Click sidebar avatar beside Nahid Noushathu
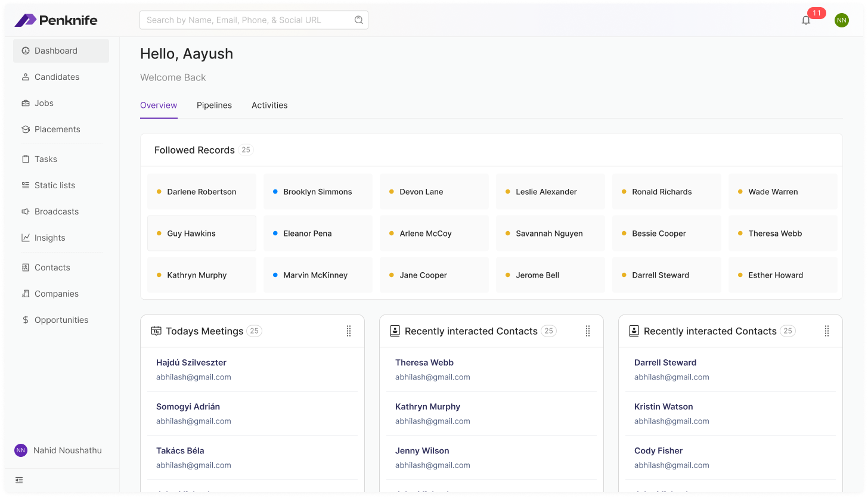The image size is (868, 498). tap(21, 450)
